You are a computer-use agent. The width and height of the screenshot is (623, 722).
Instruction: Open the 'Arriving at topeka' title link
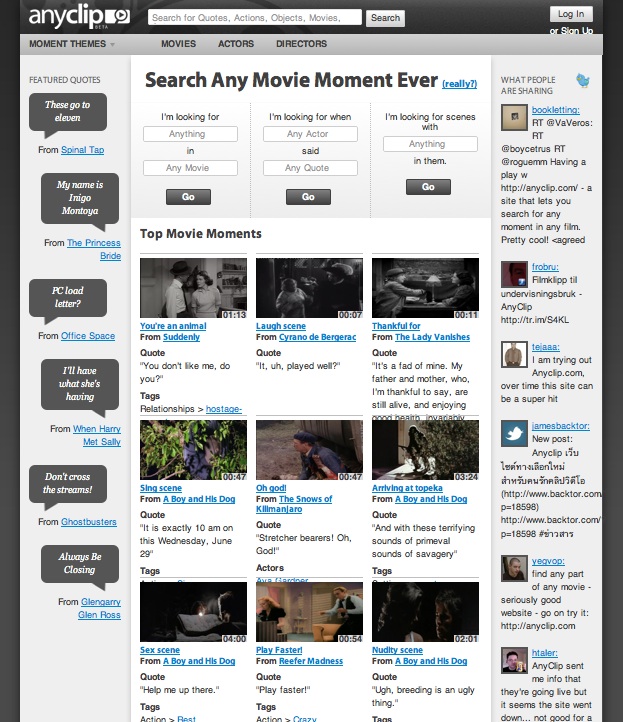pyautogui.click(x=408, y=488)
